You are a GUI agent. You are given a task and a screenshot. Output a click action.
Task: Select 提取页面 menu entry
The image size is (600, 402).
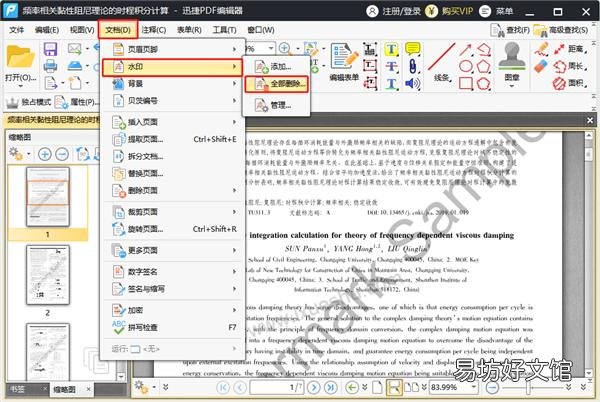pyautogui.click(x=173, y=139)
